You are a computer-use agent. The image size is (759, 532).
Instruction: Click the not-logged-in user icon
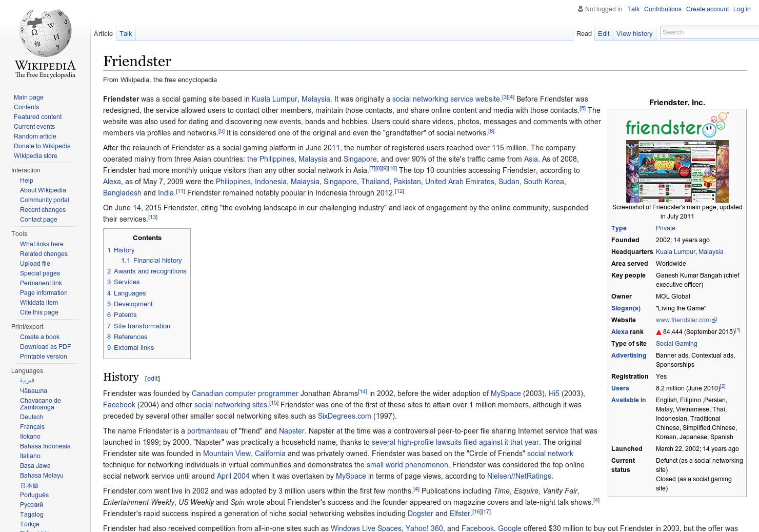point(581,9)
